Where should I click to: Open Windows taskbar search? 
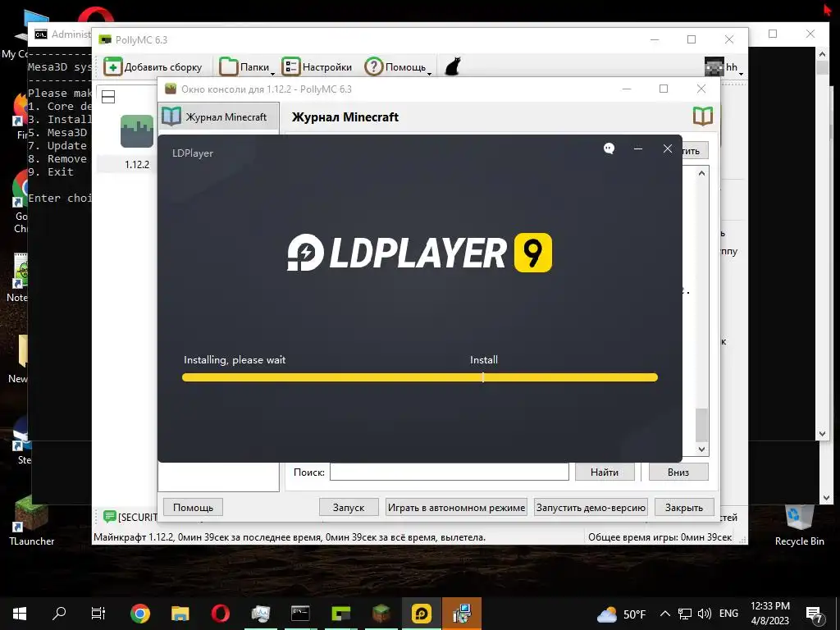click(x=59, y=614)
